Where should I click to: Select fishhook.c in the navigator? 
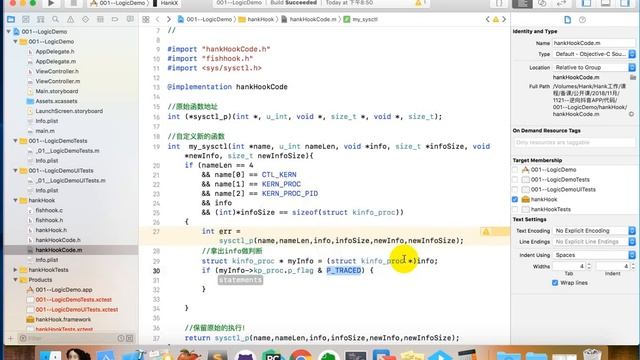click(49, 210)
